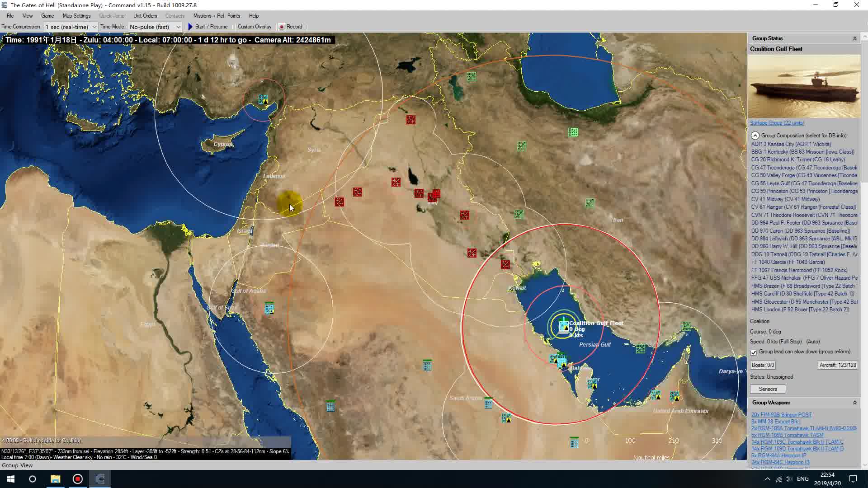868x488 pixels.
Task: Click the blue Start / Resume play arrow
Action: pos(190,27)
